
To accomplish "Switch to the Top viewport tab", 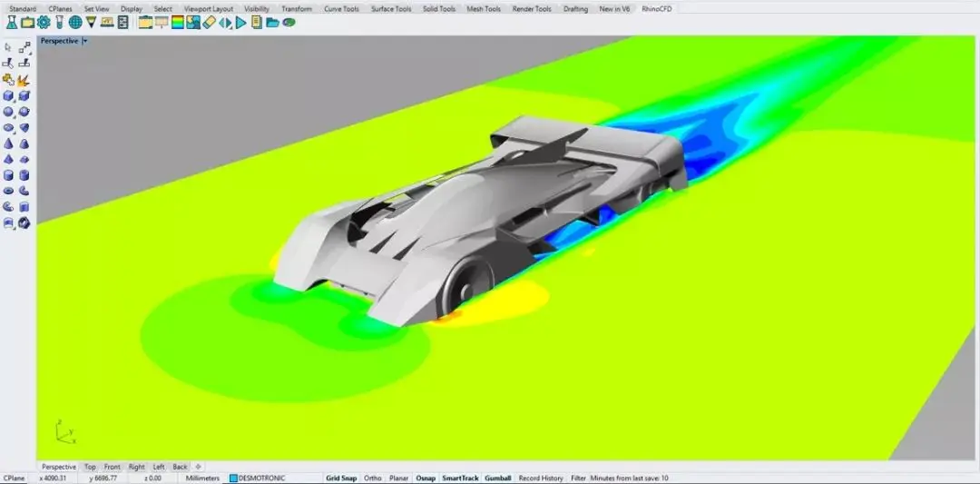I will [x=90, y=467].
